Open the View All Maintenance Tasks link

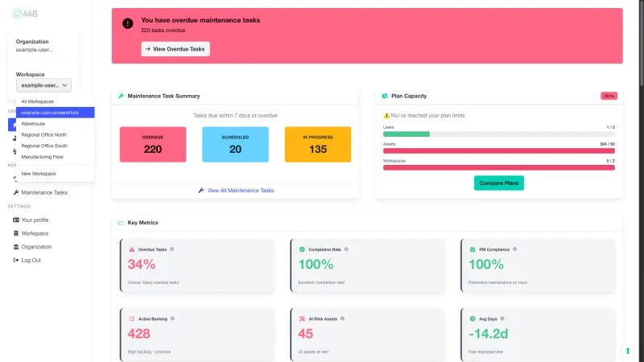click(240, 191)
